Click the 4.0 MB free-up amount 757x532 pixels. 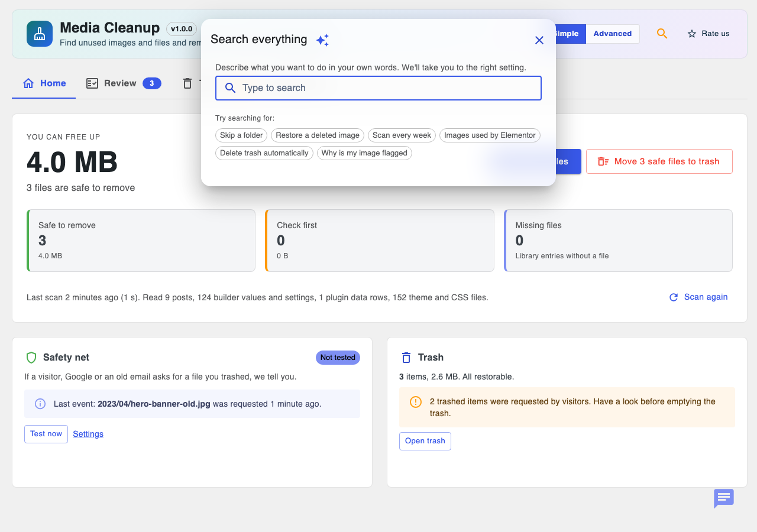[x=72, y=161]
